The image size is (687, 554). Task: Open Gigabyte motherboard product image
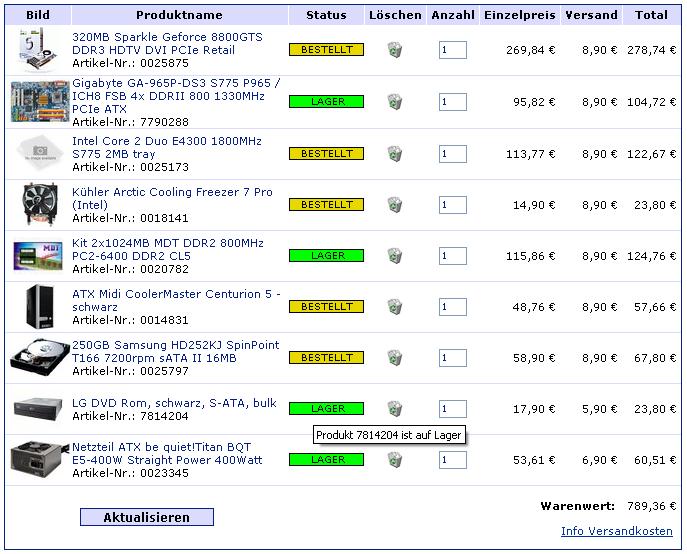tap(40, 101)
